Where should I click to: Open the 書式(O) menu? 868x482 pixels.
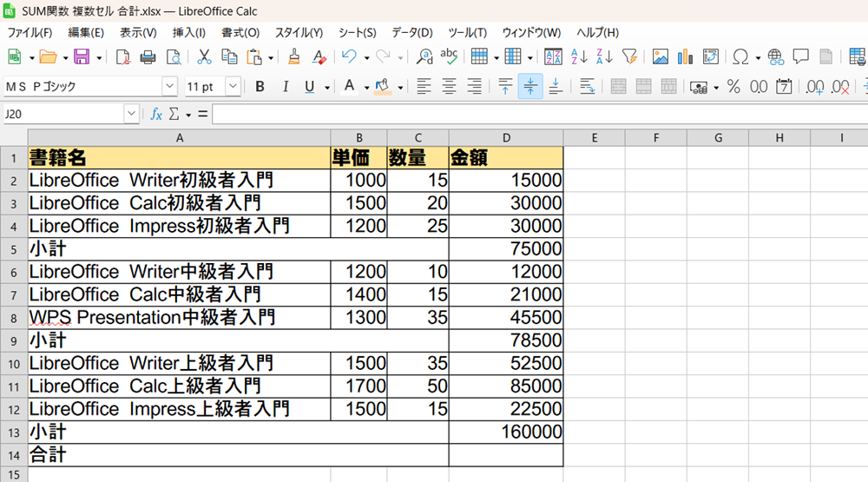coord(240,33)
